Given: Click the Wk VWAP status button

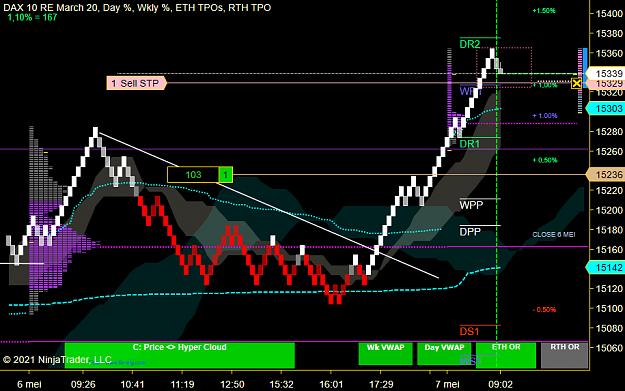Looking at the screenshot, I should (x=385, y=354).
